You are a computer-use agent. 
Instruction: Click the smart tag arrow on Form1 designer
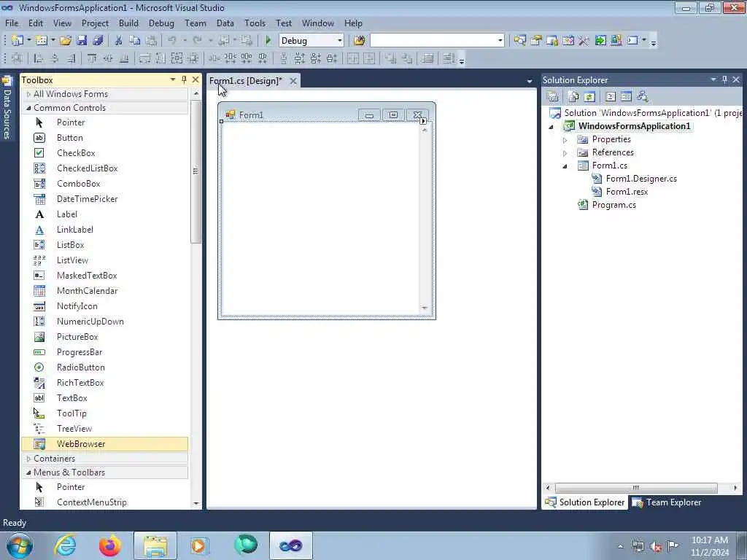423,122
